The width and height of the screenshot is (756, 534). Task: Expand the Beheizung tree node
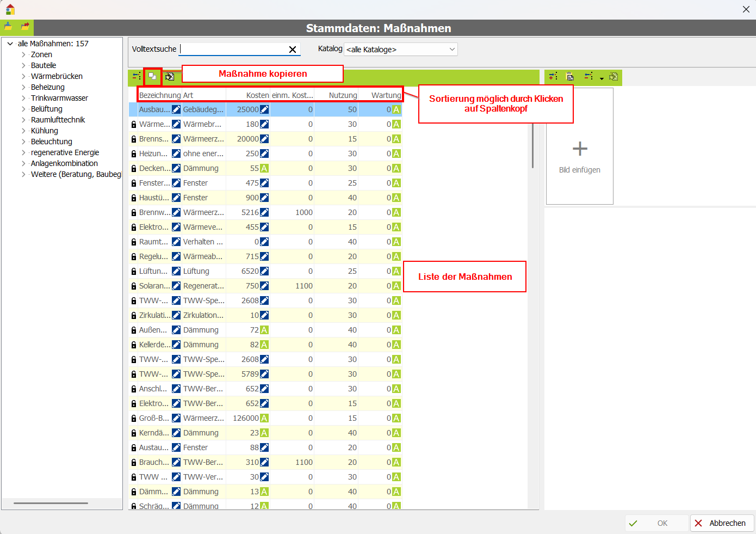tap(23, 87)
